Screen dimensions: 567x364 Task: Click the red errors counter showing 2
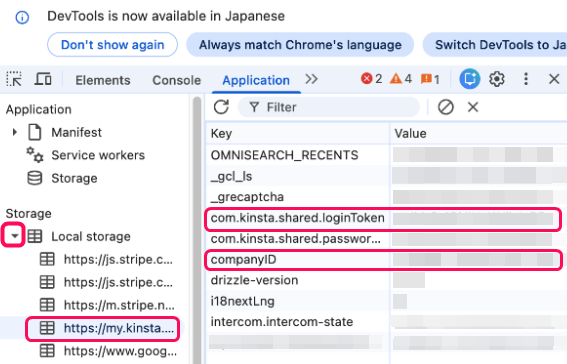click(371, 79)
